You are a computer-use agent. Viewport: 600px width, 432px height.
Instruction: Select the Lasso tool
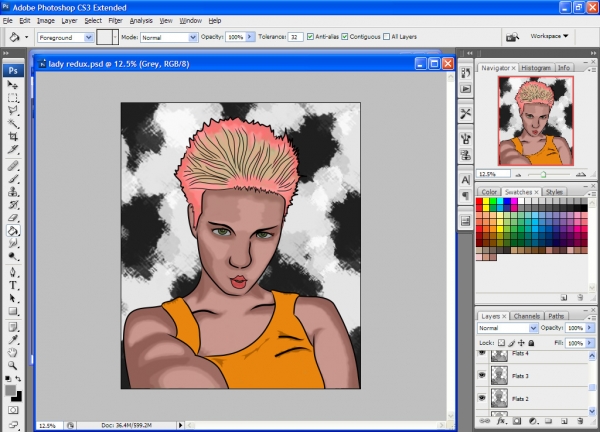tap(13, 110)
